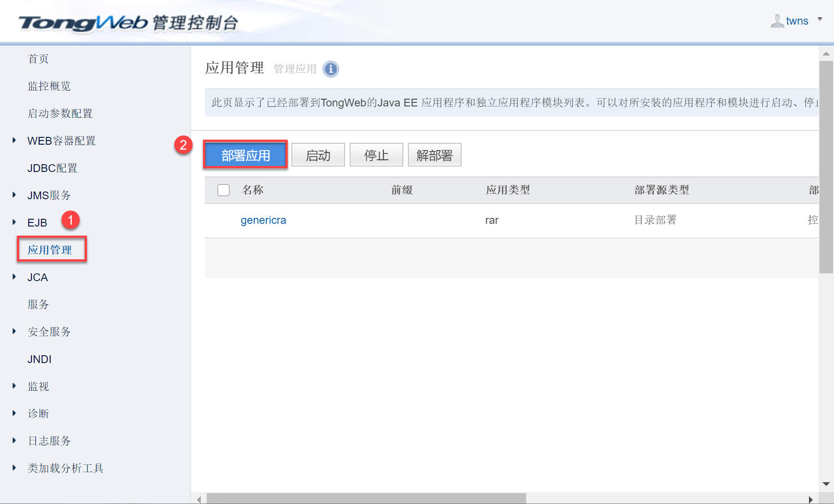
Task: Expand the 诊断 menu arrow
Action: pos(14,413)
